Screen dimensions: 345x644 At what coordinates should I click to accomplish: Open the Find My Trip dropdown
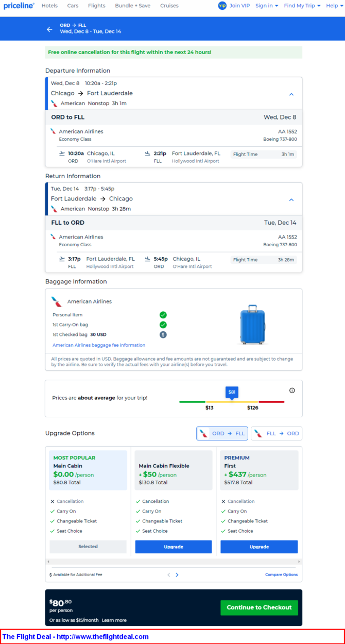click(x=302, y=6)
